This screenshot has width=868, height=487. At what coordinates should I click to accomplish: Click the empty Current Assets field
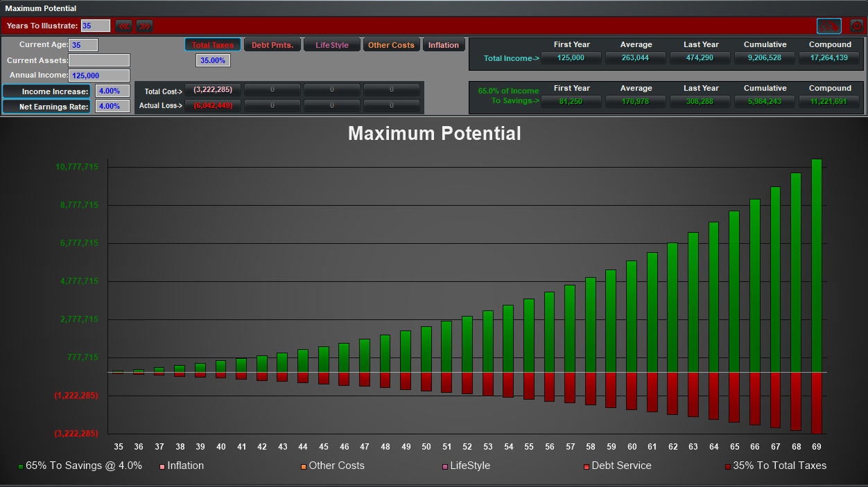click(x=99, y=60)
